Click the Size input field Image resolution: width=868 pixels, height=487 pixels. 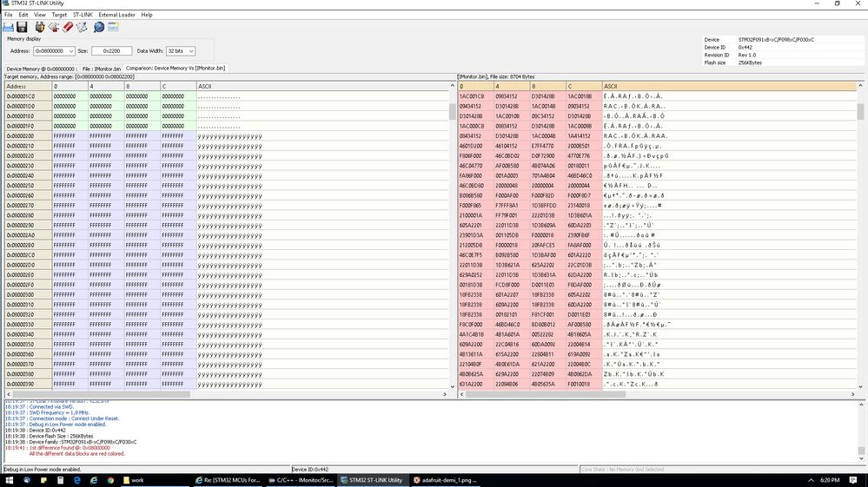click(112, 51)
